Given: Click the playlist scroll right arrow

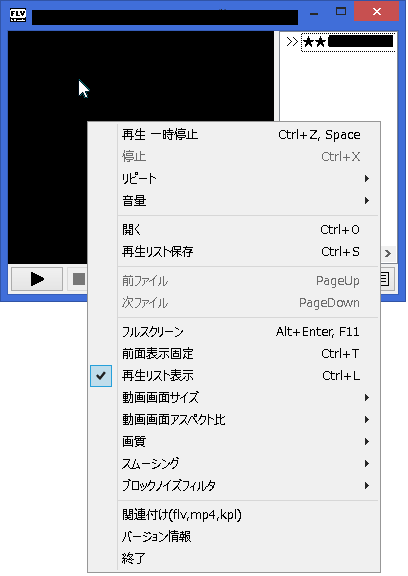Looking at the screenshot, I should coord(388,253).
